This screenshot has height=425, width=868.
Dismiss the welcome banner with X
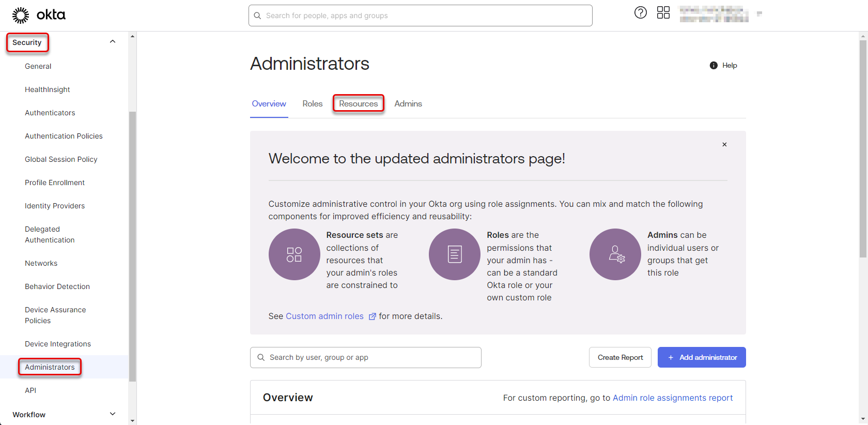pyautogui.click(x=724, y=145)
